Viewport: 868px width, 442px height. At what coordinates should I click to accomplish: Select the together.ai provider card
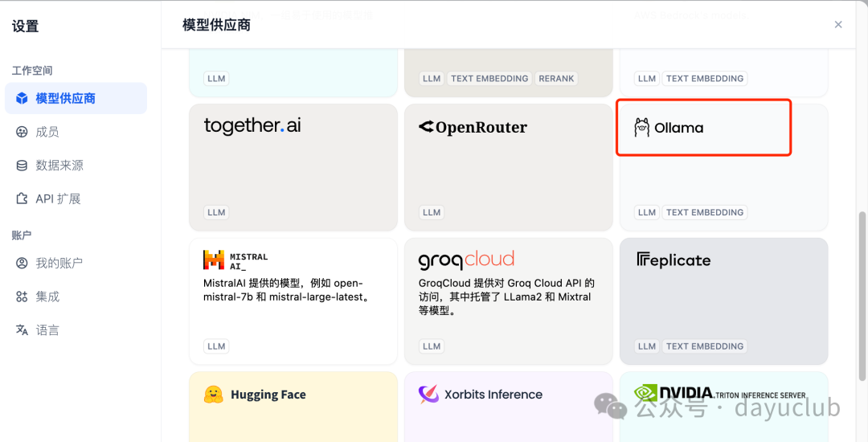[x=293, y=167]
